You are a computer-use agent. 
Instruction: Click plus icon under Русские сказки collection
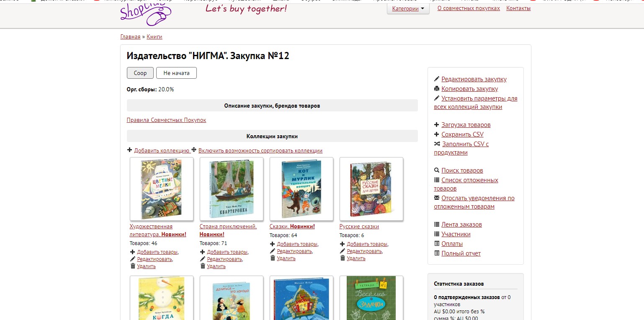343,244
